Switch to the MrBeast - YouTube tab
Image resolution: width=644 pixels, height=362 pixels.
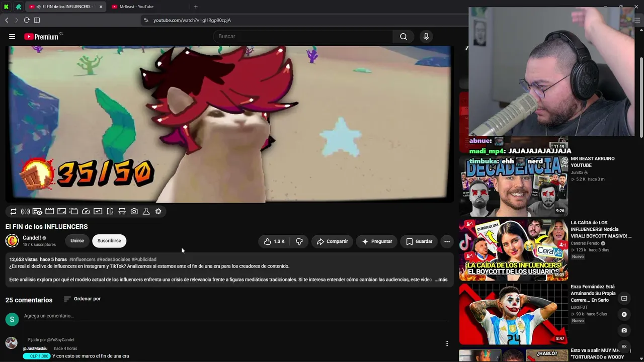[146, 7]
